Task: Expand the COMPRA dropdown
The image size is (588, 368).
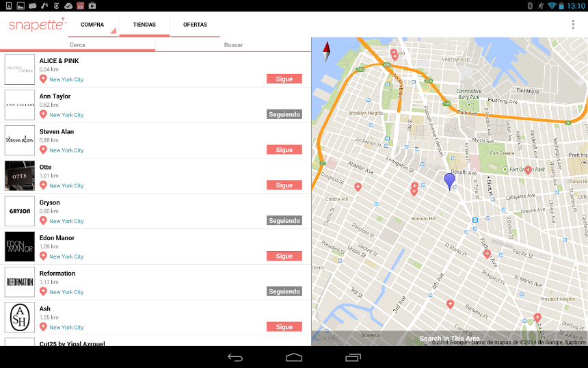Action: tap(93, 25)
